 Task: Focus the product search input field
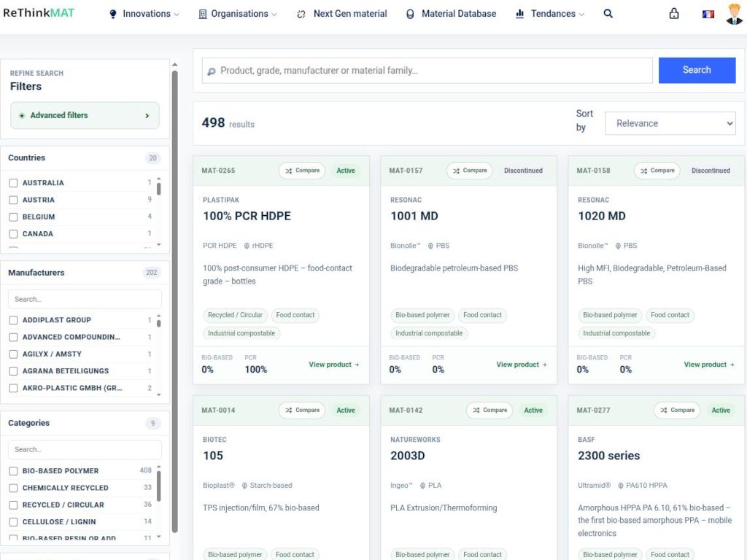click(427, 71)
